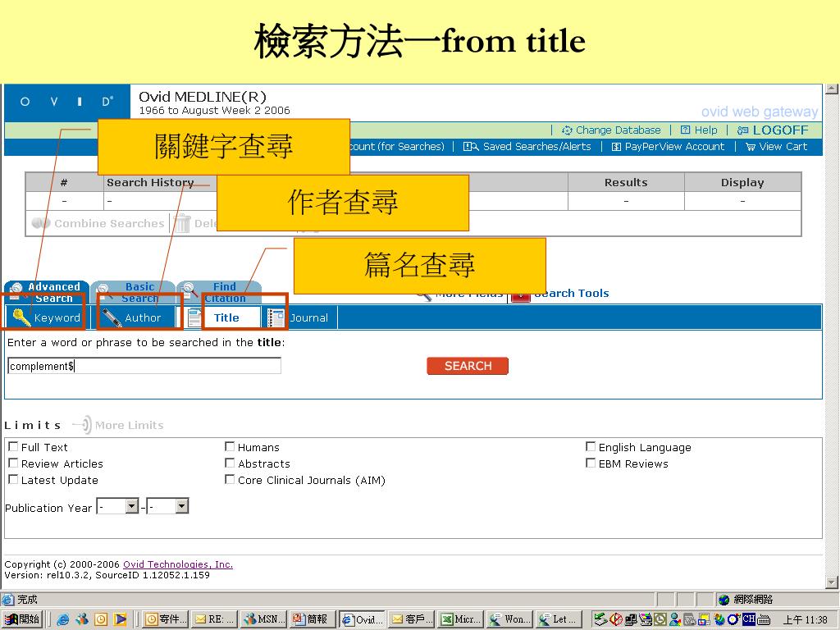The height and width of the screenshot is (630, 840).
Task: Select the Journal search tab
Action: click(x=300, y=317)
